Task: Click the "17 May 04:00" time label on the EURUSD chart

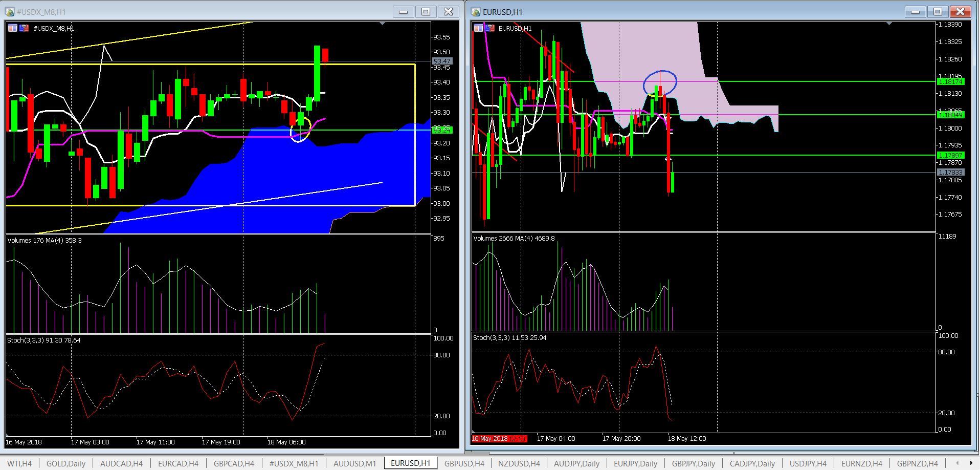Action: [x=556, y=439]
